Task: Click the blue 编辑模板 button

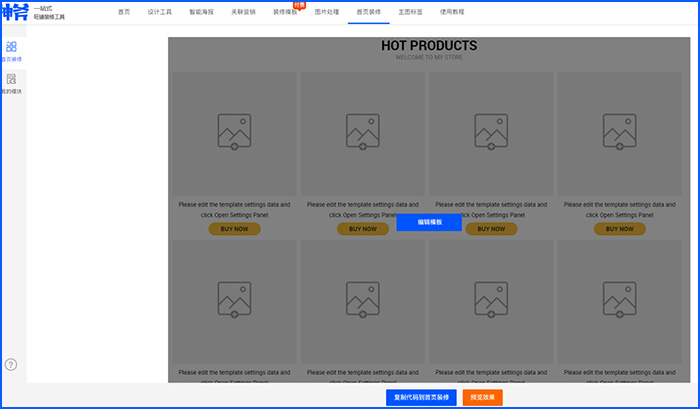Action: pyautogui.click(x=429, y=222)
